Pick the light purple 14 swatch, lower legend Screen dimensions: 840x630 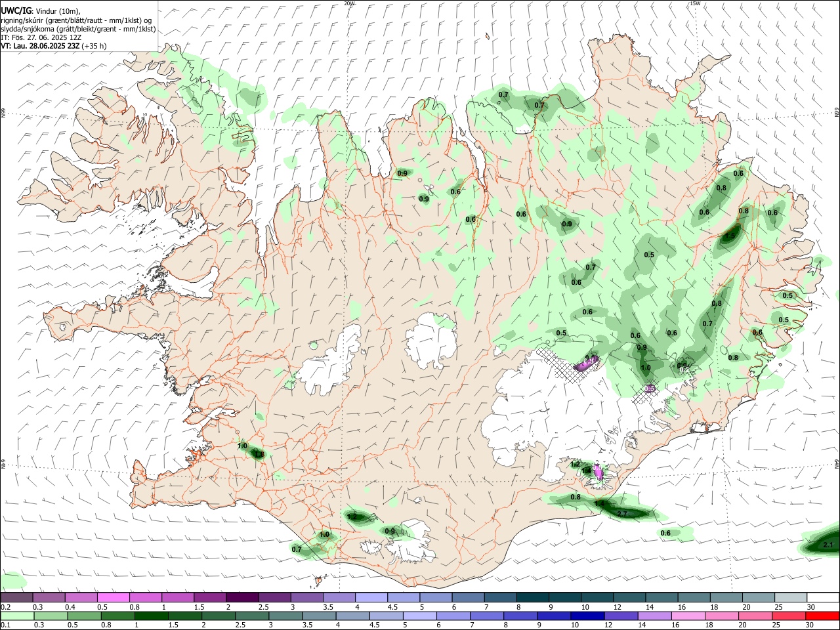(654, 616)
